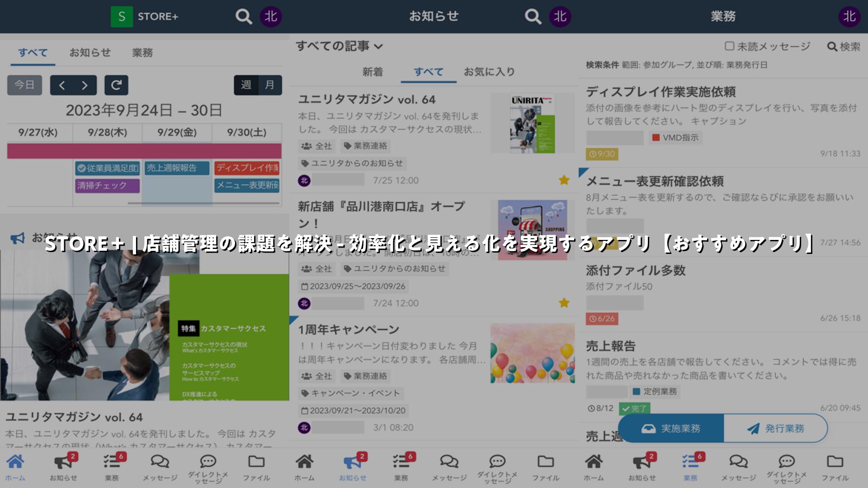Open search in the お知らせ screen header
This screenshot has width=868, height=488.
[x=533, y=17]
